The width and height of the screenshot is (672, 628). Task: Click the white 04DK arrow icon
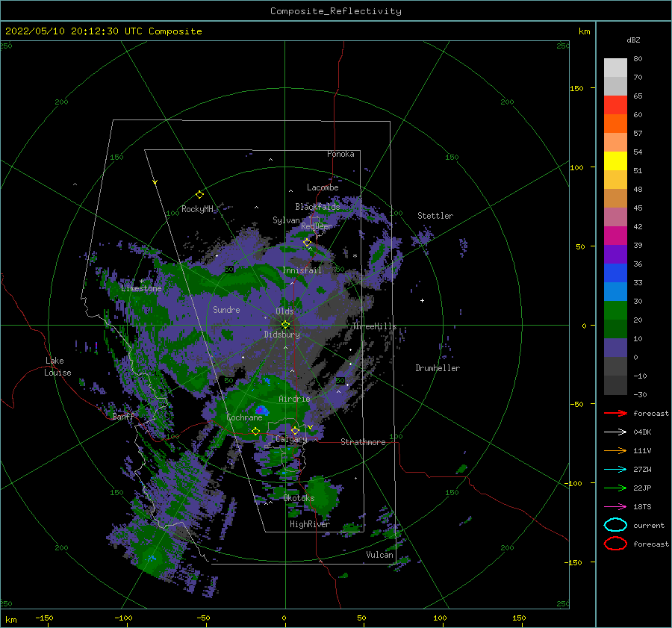[615, 432]
